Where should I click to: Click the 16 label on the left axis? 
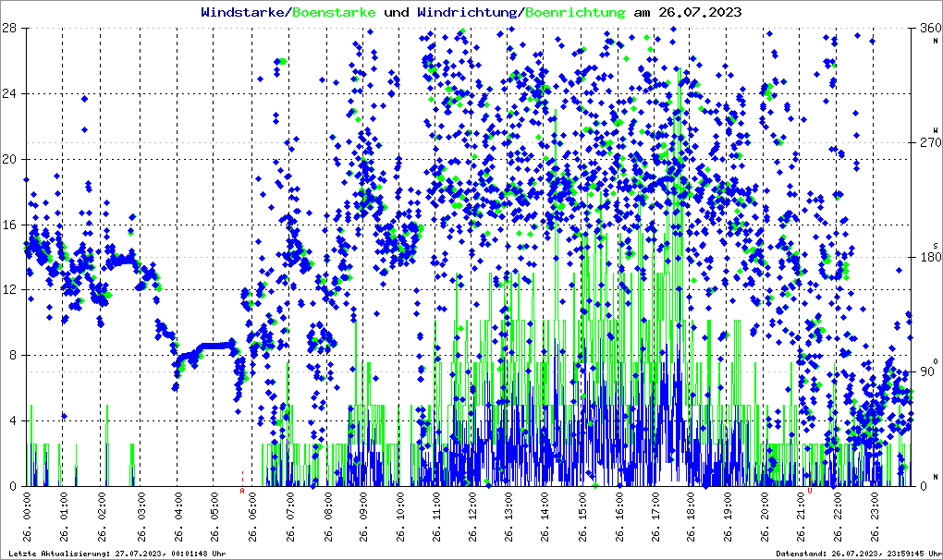[x=8, y=225]
